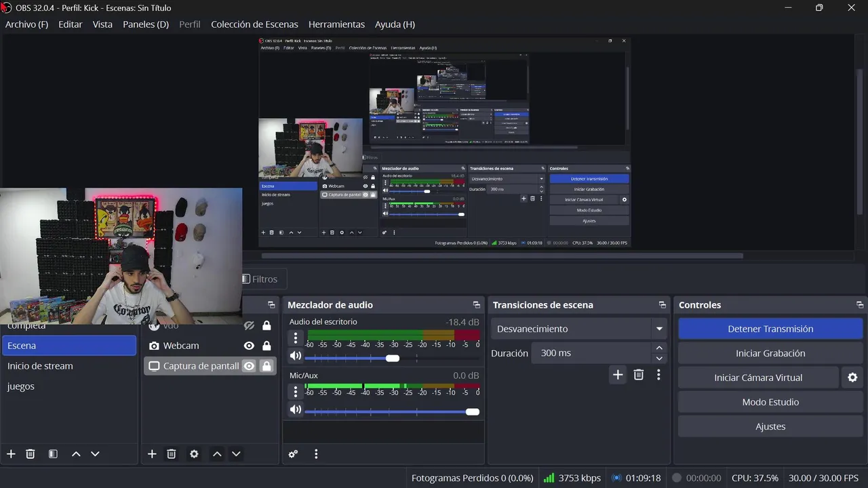Open Herramientas menu
This screenshot has width=868, height=488.
pyautogui.click(x=336, y=24)
